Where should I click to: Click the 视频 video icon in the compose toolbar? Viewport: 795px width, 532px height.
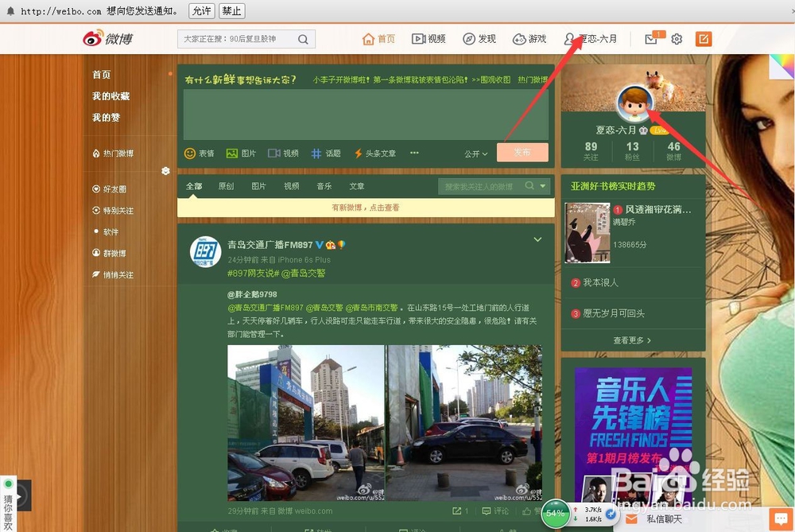pos(284,153)
